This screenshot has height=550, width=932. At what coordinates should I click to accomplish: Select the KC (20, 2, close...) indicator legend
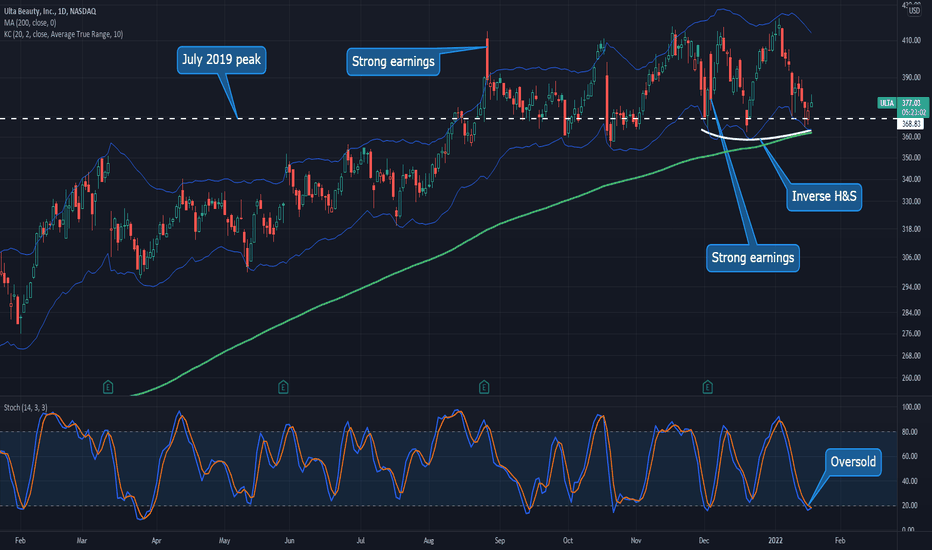pos(63,34)
